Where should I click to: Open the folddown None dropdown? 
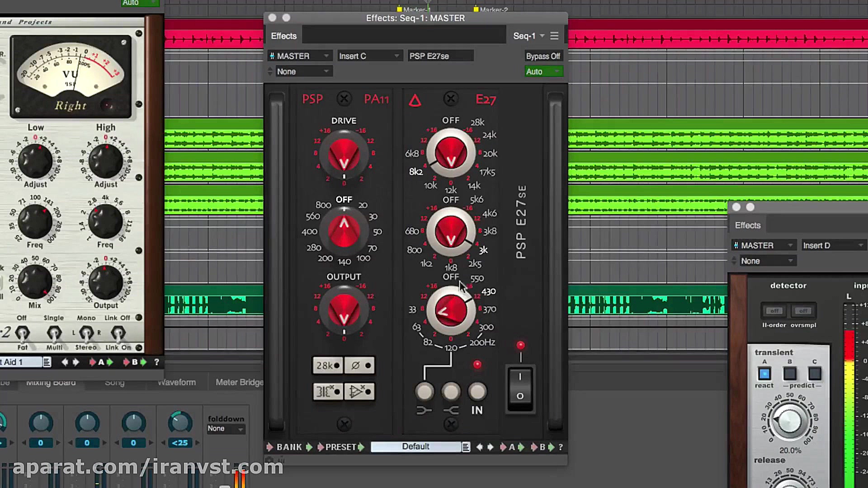click(x=226, y=428)
